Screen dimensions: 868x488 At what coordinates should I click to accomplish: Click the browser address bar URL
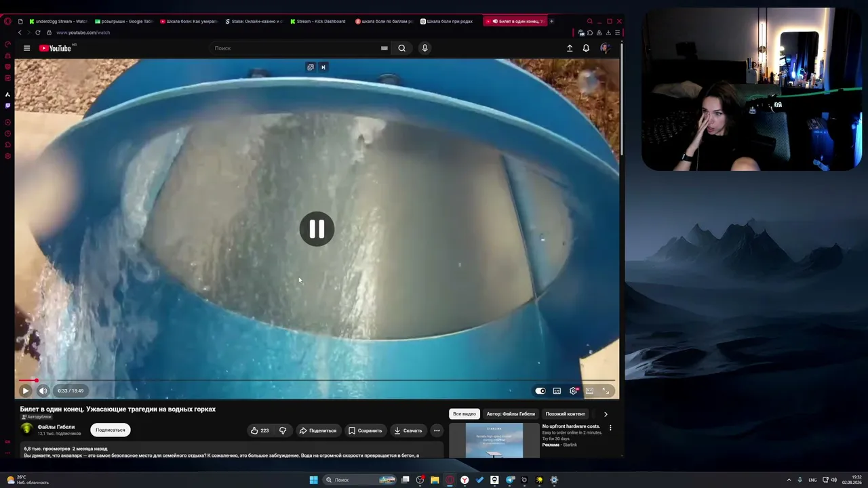(83, 33)
